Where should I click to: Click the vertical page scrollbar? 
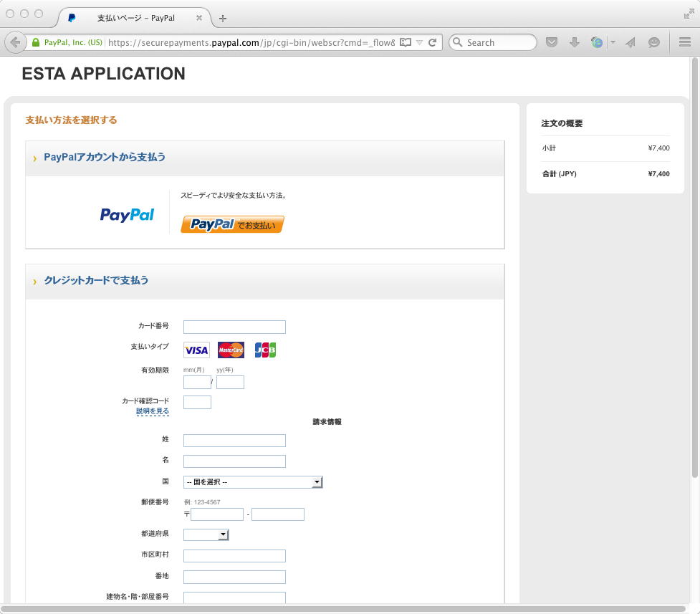(x=695, y=268)
